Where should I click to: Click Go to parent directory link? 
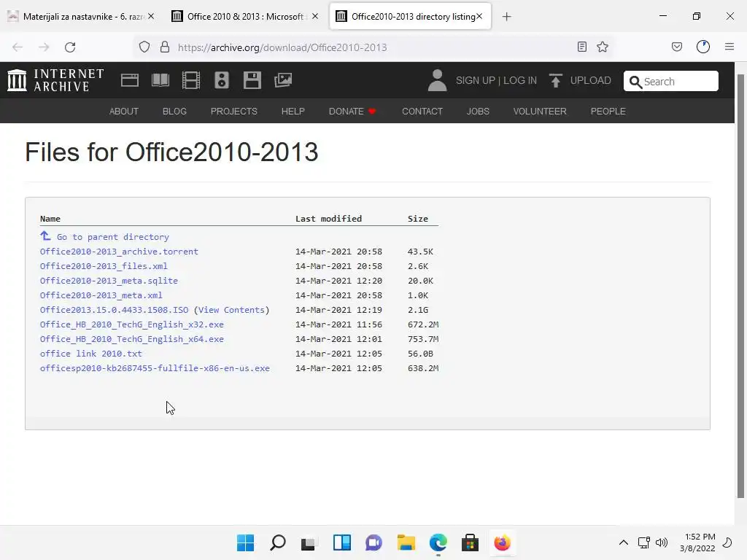click(113, 237)
